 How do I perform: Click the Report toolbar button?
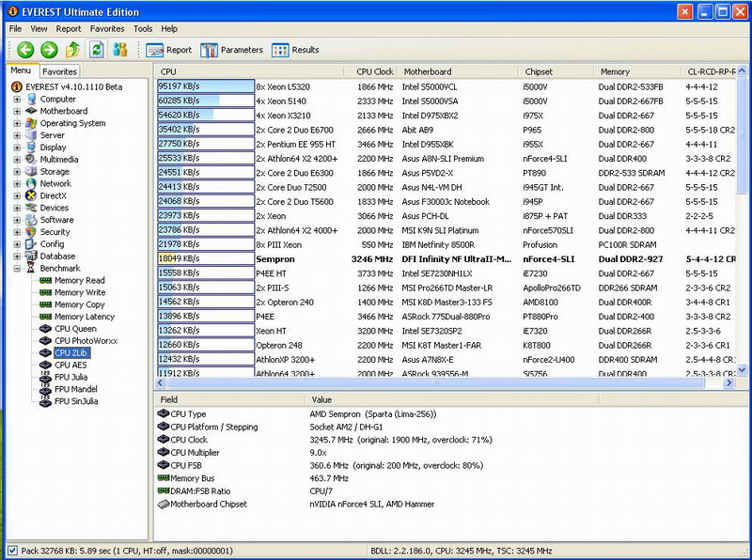pos(168,50)
